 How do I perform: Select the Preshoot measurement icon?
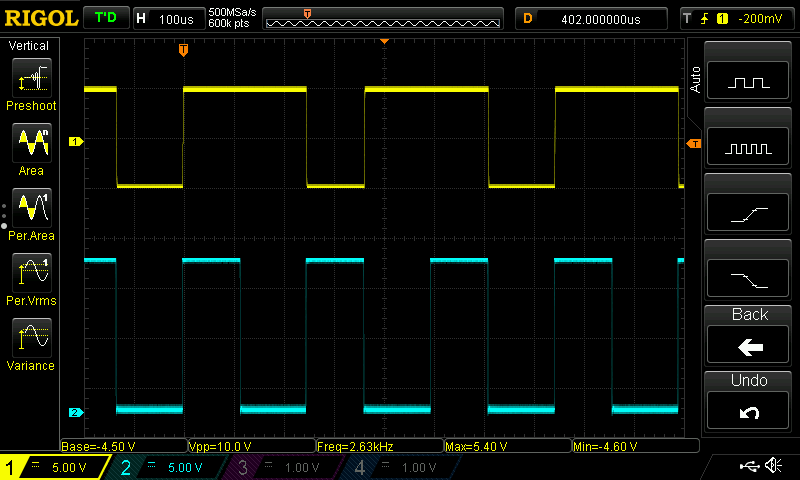[32, 78]
